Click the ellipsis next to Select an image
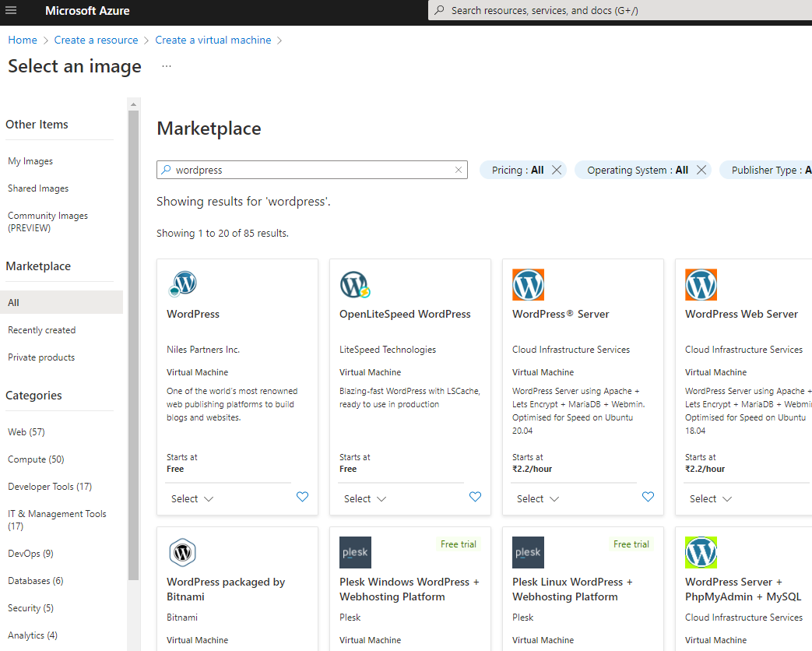812x651 pixels. tap(167, 66)
